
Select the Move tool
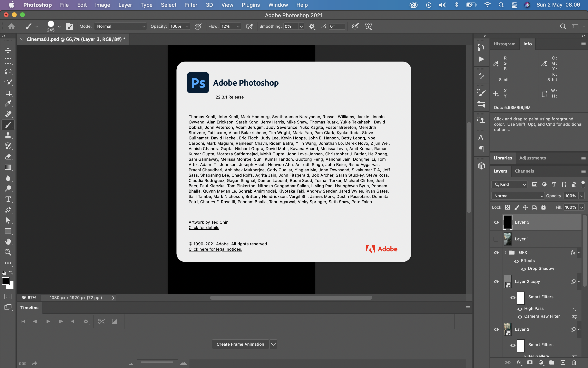(8, 50)
